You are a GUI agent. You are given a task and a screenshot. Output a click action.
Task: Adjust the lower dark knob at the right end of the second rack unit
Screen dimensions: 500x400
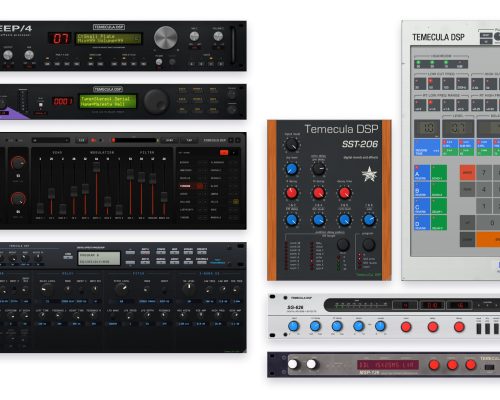pos(232,109)
